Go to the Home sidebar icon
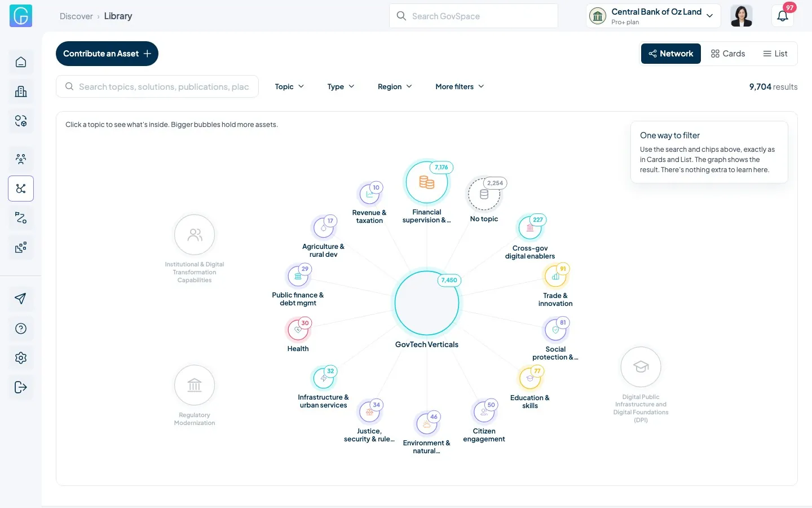This screenshot has width=812, height=508. [21, 62]
